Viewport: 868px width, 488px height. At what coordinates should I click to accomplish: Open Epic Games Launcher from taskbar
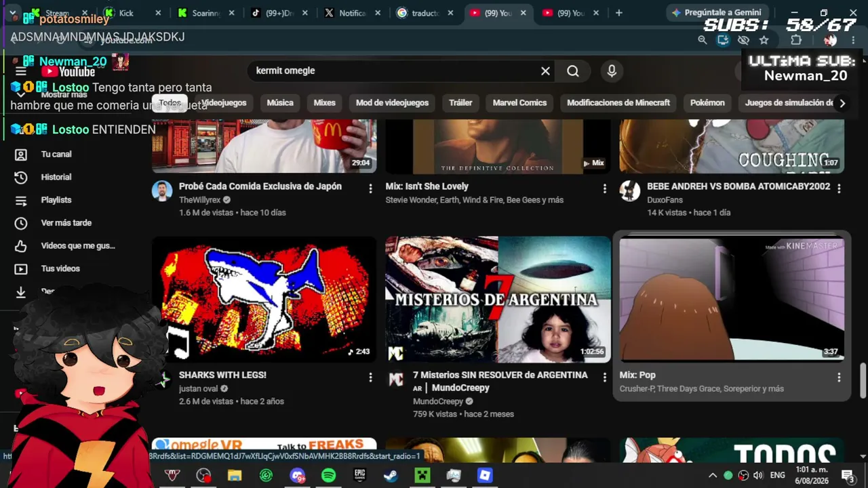point(359,476)
